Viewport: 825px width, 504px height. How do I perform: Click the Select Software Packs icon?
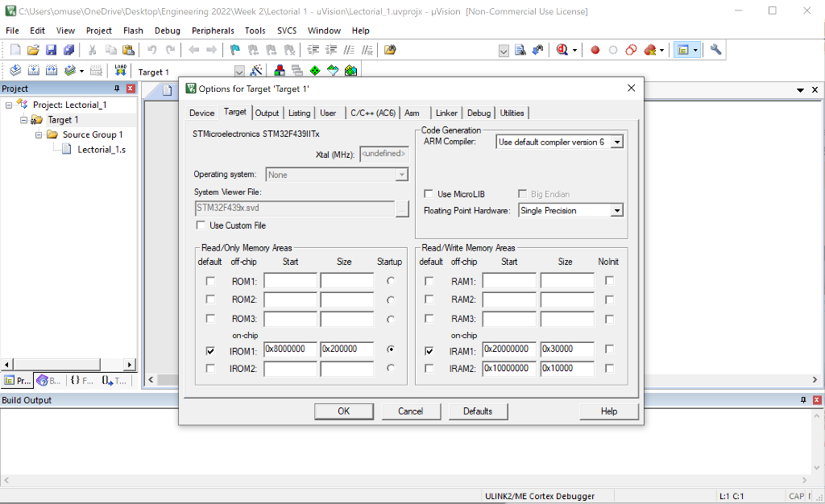coord(333,70)
